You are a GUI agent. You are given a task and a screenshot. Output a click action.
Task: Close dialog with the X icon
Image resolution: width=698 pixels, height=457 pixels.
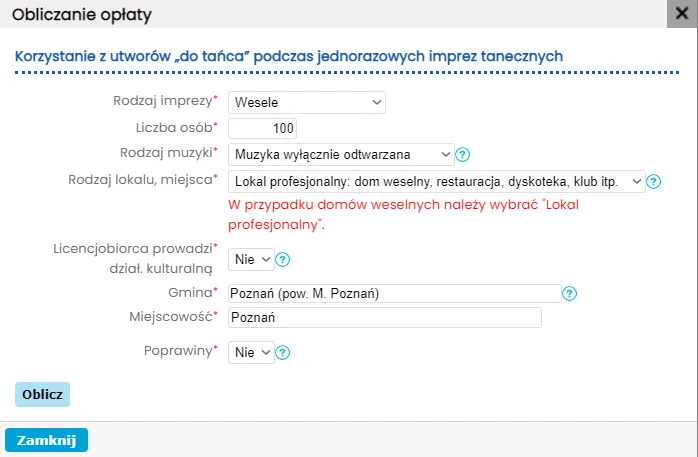point(686,13)
